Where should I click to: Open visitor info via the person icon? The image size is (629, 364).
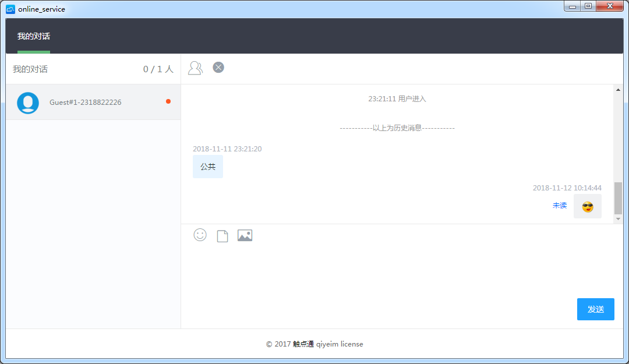[195, 68]
